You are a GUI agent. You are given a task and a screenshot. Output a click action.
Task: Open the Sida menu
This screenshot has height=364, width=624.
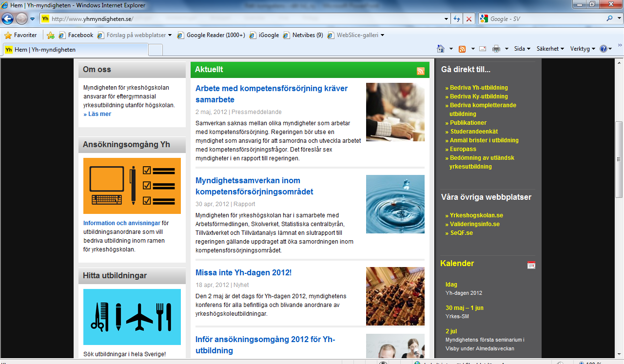tap(522, 49)
